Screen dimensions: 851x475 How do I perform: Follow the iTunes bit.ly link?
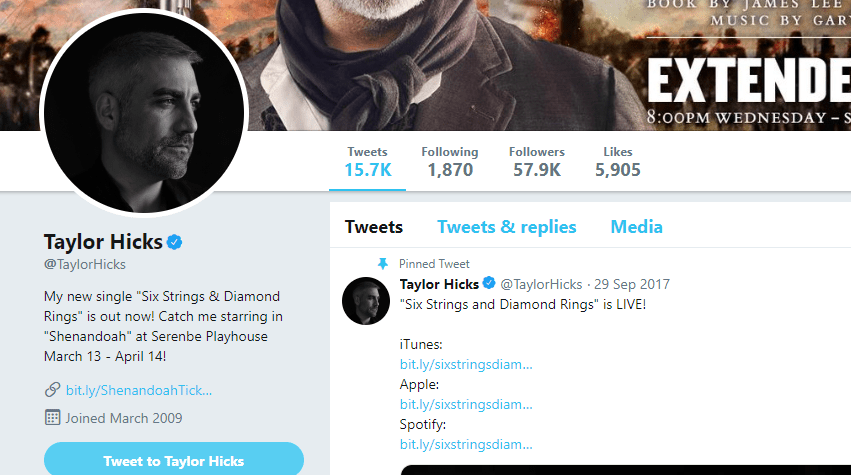coord(466,364)
